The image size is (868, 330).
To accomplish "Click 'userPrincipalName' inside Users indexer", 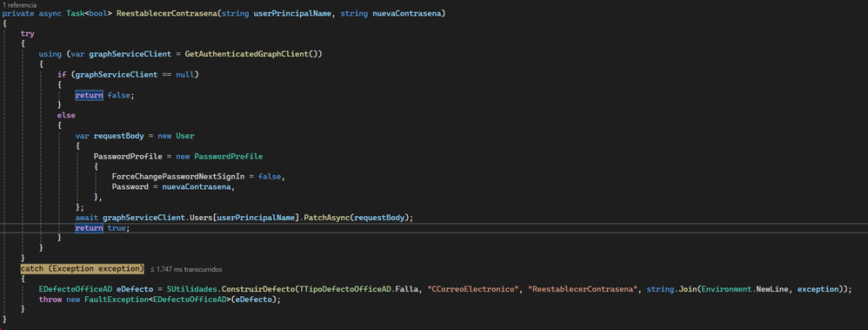I will click(x=255, y=218).
